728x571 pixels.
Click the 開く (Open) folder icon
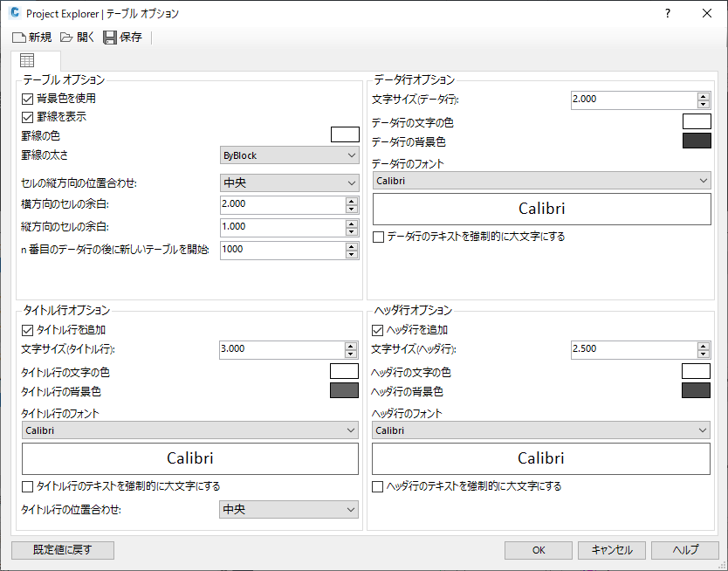tap(67, 38)
